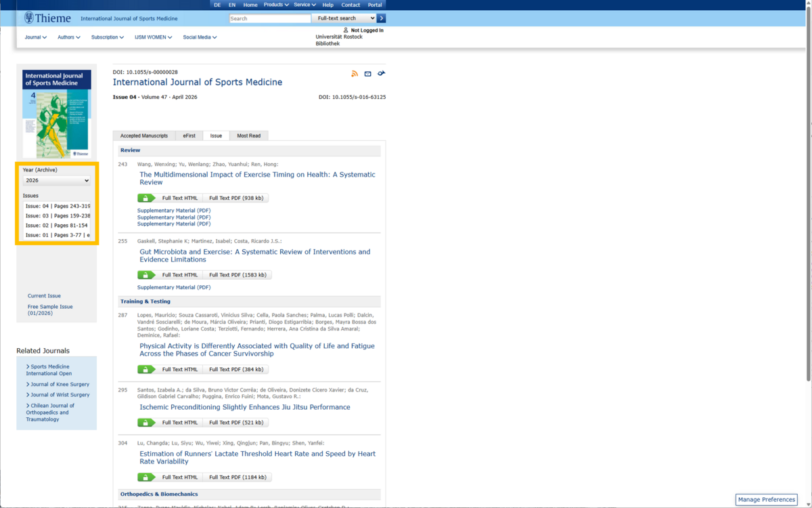Switch to the Most Read tab
The height and width of the screenshot is (508, 812).
pyautogui.click(x=248, y=135)
